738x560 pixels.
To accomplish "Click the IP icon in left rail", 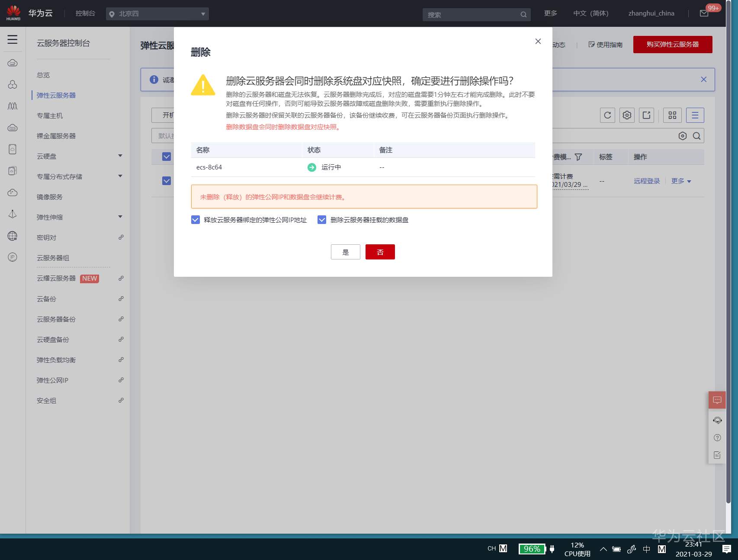I will pos(13,257).
